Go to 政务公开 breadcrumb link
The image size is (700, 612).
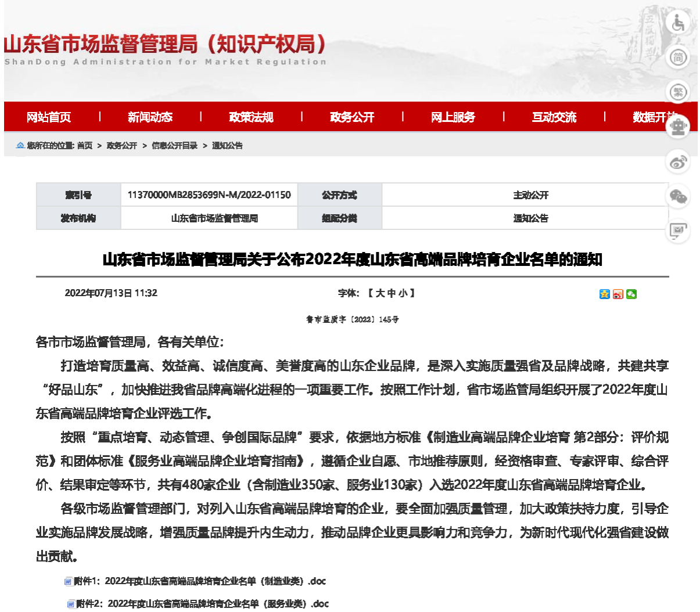pyautogui.click(x=122, y=146)
